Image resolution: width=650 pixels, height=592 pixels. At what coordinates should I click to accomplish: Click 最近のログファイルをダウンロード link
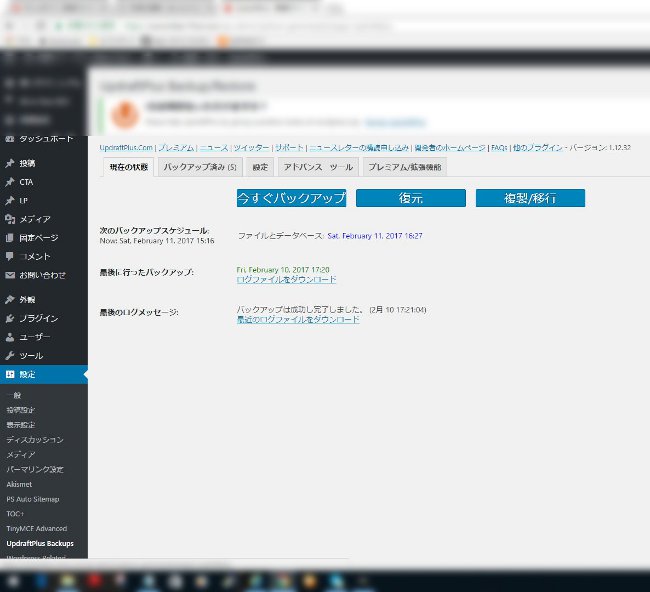[298, 320]
